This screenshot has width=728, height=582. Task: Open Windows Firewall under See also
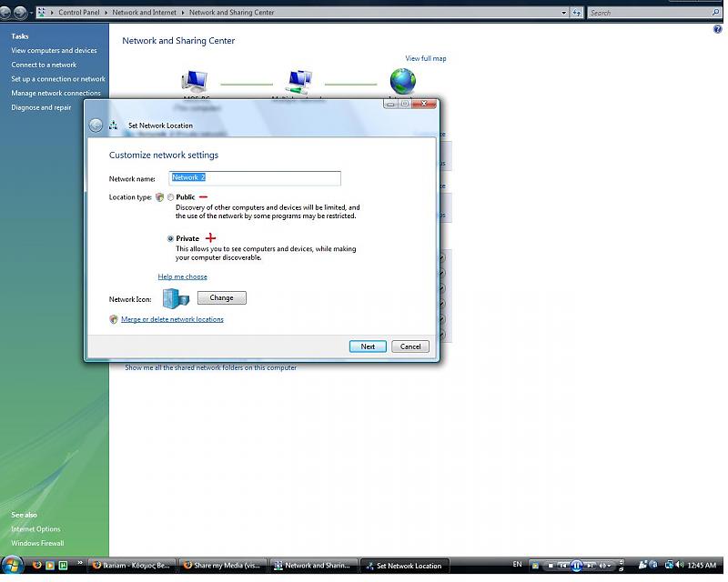37,543
